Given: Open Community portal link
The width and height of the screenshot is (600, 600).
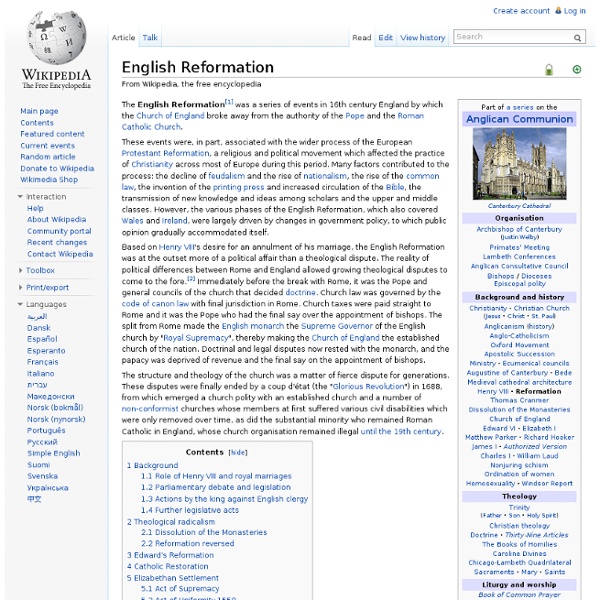Looking at the screenshot, I should point(59,231).
